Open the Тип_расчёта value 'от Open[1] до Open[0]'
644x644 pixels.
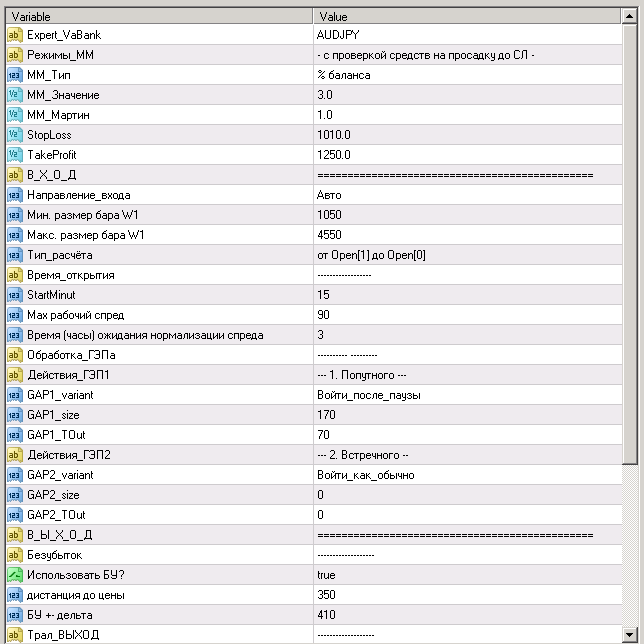pos(468,255)
